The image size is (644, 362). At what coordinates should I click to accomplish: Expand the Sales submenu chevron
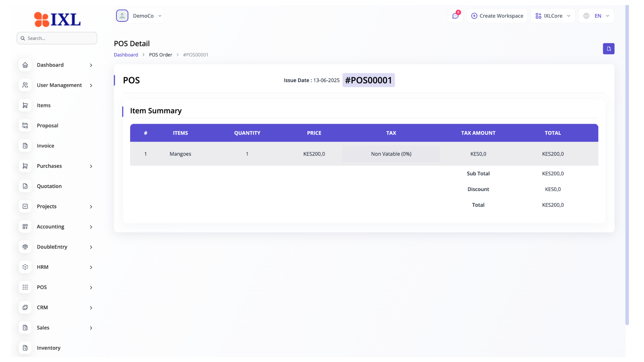click(x=91, y=328)
